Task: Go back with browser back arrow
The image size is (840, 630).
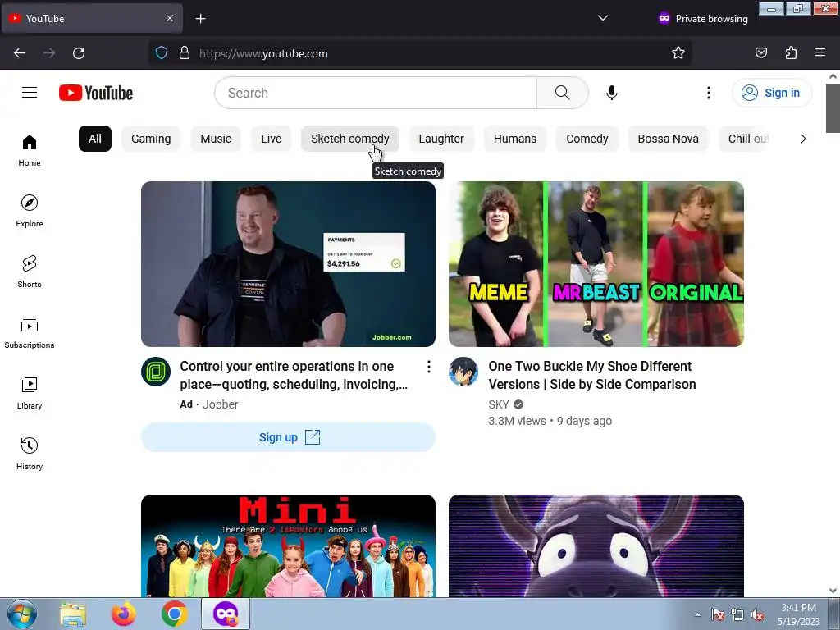Action: click(x=20, y=53)
